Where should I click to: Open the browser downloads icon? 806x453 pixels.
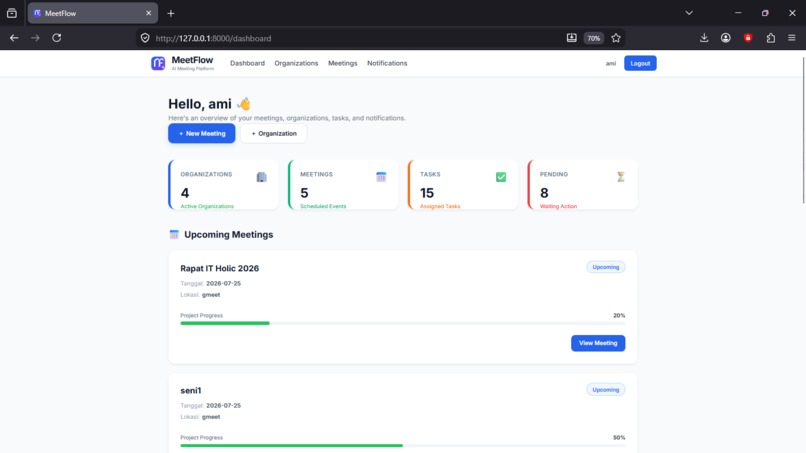(704, 38)
